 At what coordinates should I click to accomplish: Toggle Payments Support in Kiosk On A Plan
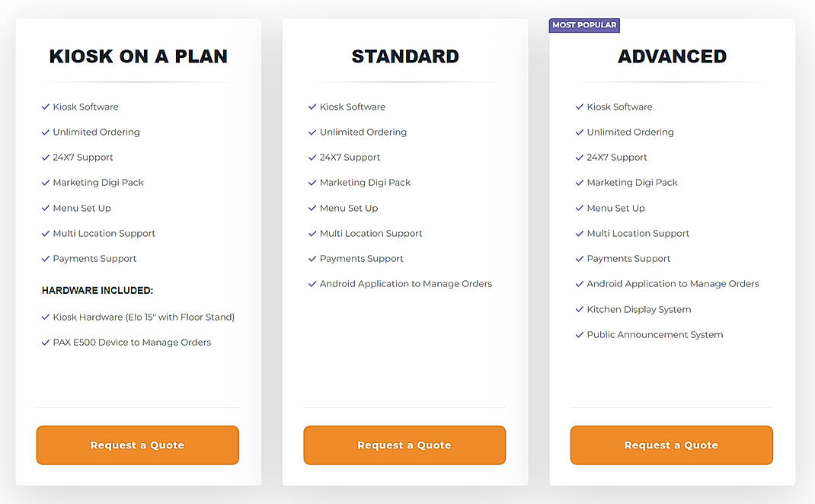[x=94, y=258]
